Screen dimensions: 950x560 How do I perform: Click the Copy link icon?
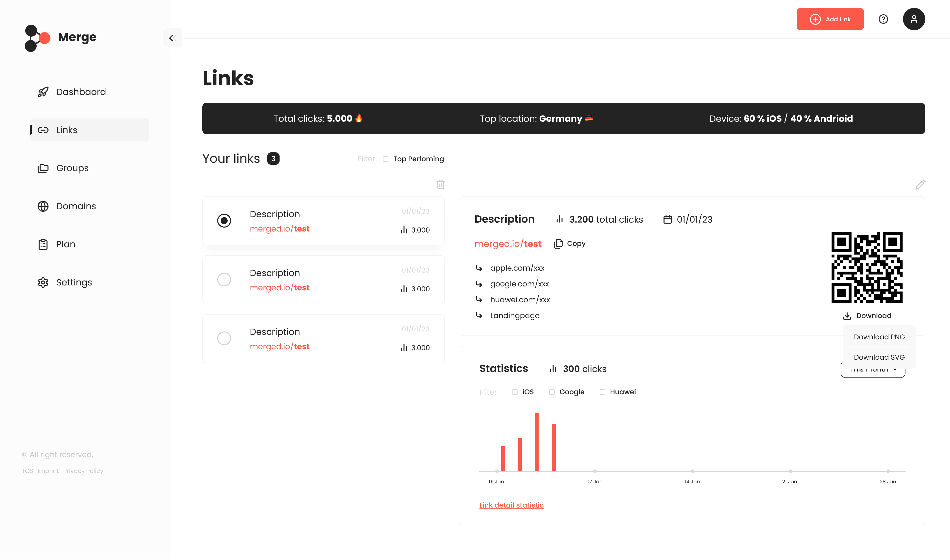pos(558,244)
